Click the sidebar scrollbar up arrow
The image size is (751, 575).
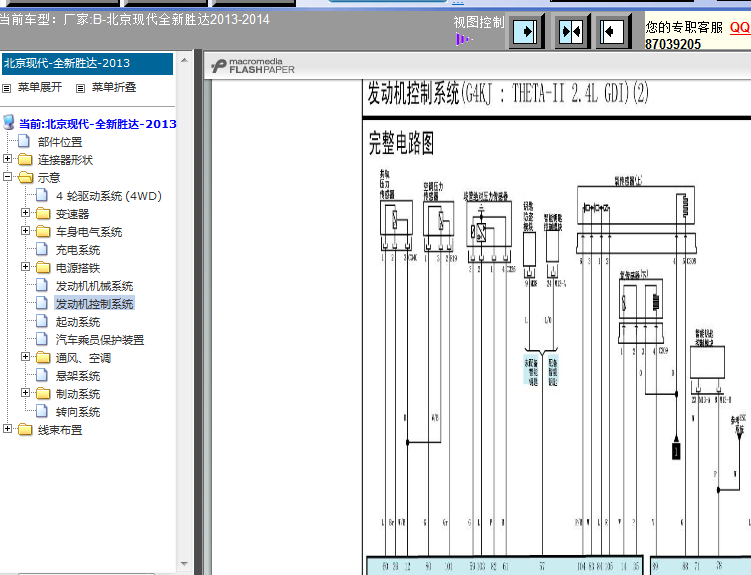[184, 60]
